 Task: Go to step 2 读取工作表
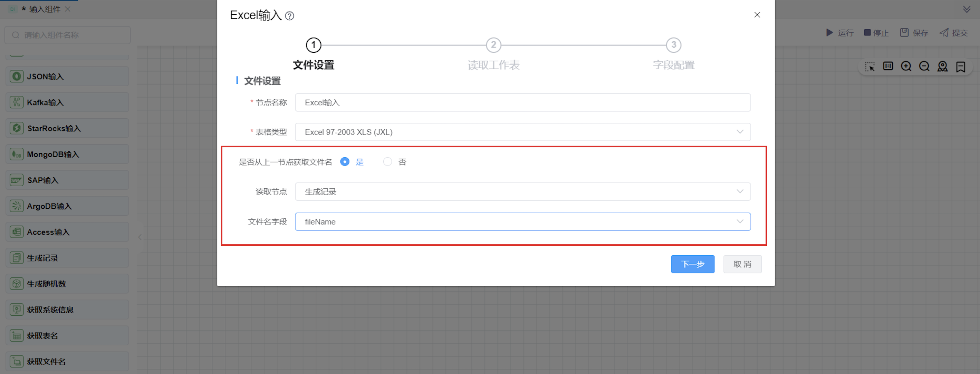493,45
